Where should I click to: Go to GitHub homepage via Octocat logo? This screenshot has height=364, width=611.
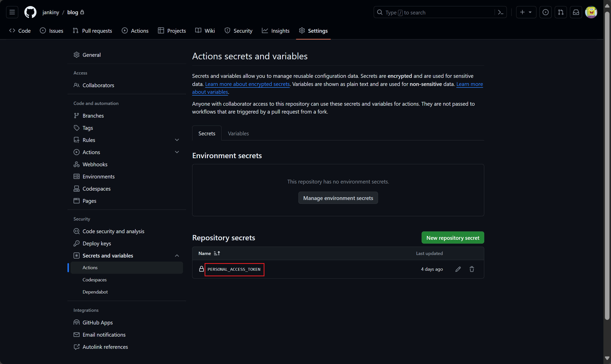click(x=30, y=12)
